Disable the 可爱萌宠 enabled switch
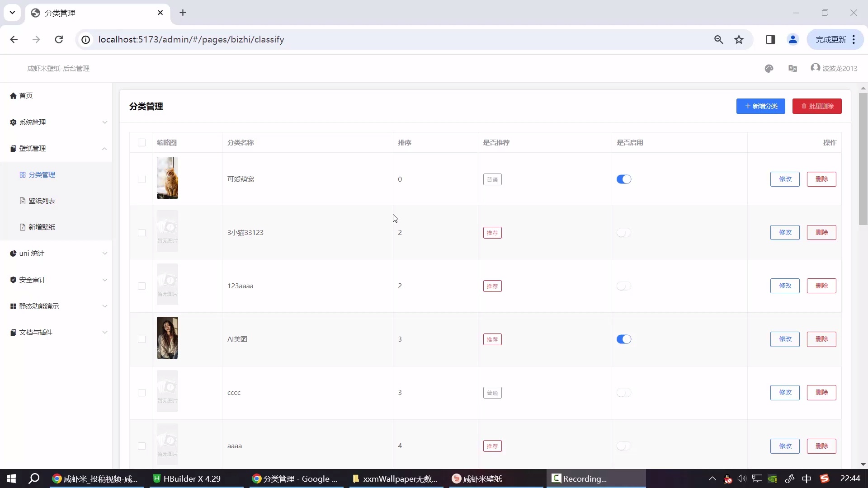 coord(623,179)
